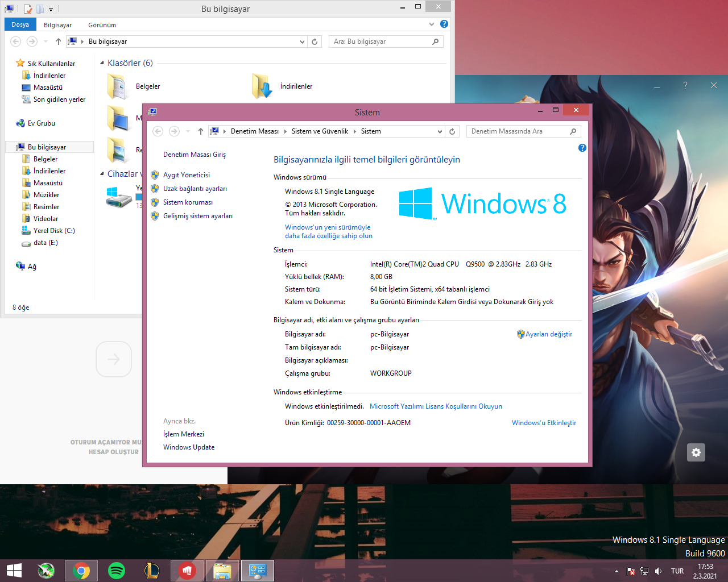Click Ayarları değiştir link
This screenshot has width=728, height=582.
548,334
